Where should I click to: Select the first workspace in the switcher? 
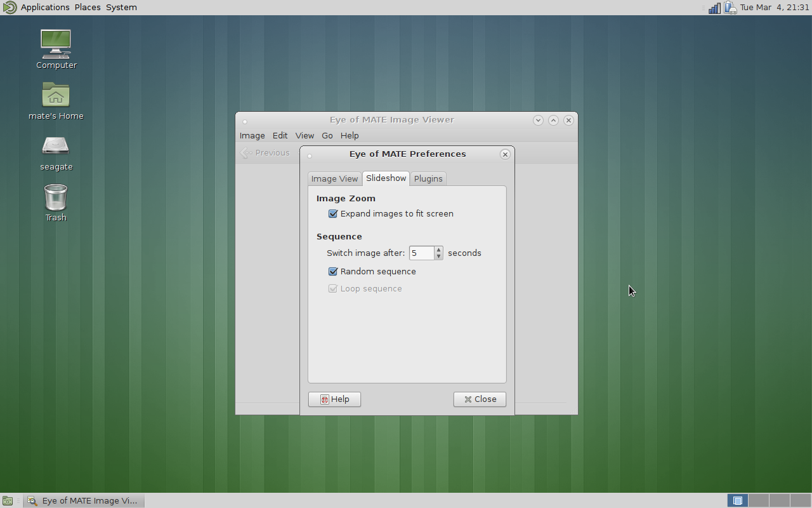(x=737, y=500)
